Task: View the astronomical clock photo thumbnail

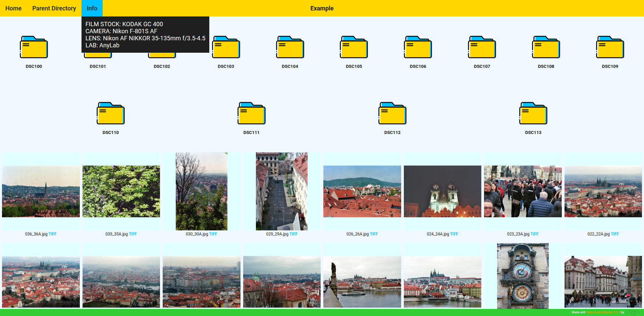Action: coord(523,275)
